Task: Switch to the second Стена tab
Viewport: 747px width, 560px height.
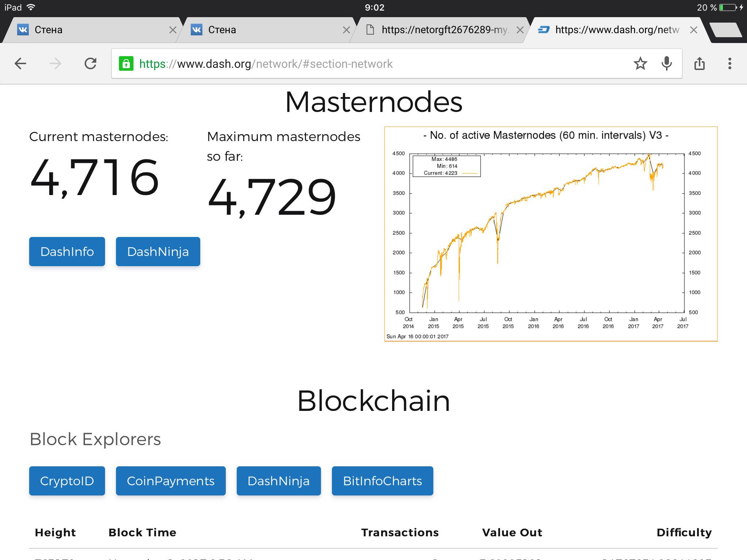Action: coord(266,30)
